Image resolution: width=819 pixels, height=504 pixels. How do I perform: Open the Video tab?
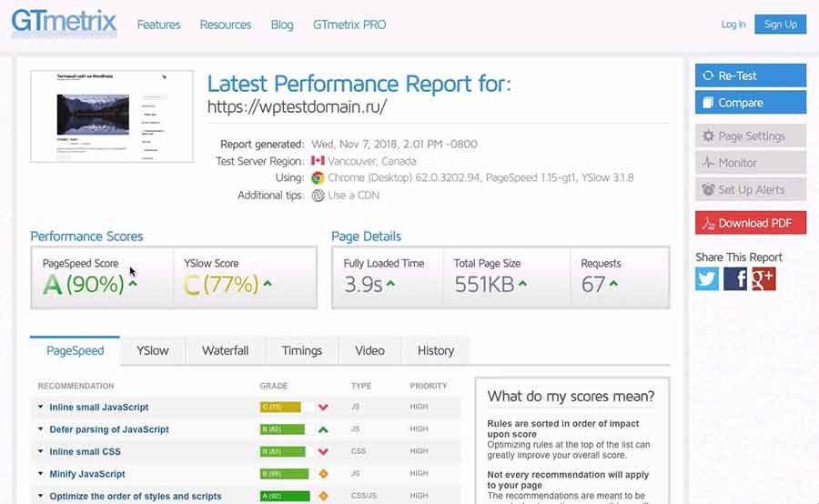tap(369, 351)
